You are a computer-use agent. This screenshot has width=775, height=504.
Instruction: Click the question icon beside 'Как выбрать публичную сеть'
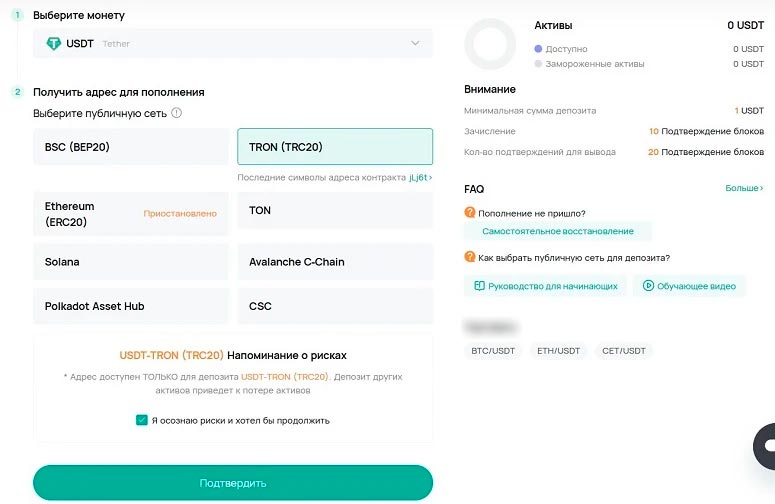pyautogui.click(x=470, y=257)
